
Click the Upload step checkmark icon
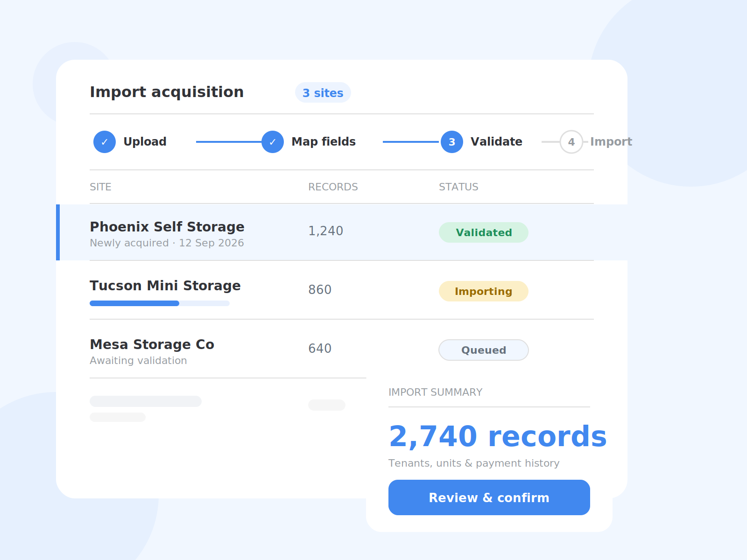(x=105, y=142)
